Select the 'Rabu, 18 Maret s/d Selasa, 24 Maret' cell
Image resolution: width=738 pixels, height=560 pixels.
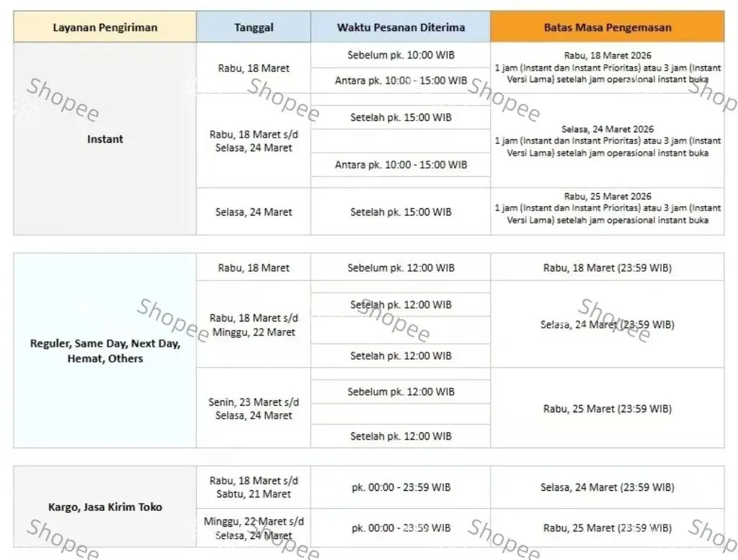click(254, 141)
